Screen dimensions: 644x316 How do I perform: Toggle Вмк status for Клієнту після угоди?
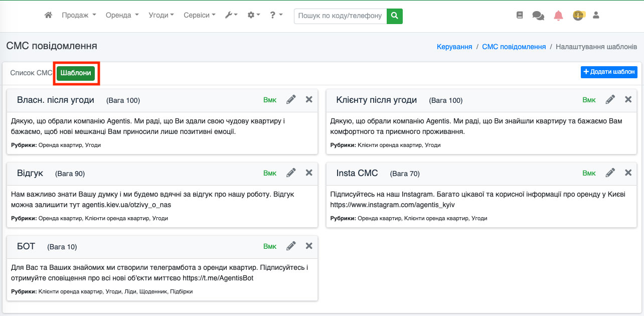click(x=589, y=100)
